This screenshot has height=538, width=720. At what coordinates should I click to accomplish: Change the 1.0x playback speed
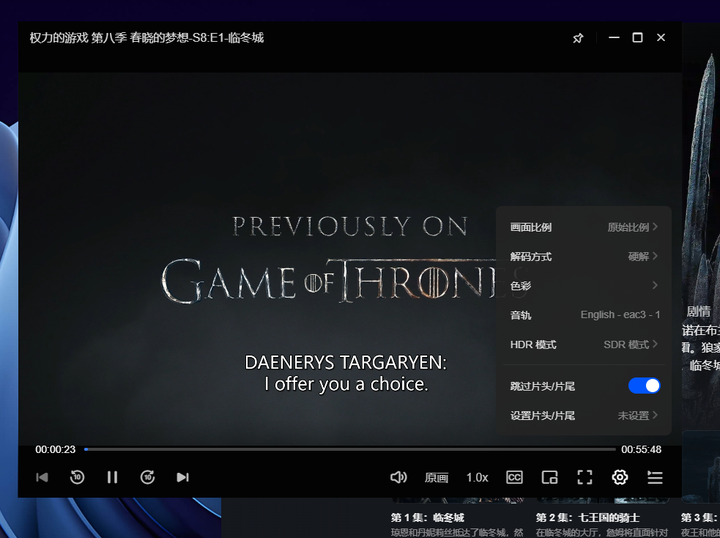(x=477, y=478)
